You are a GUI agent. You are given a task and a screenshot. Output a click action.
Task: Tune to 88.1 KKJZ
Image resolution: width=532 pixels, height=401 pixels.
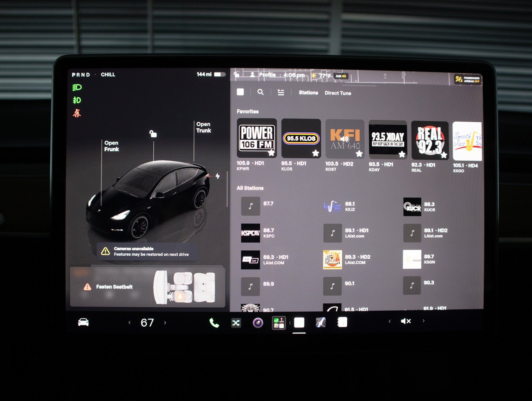coord(339,207)
